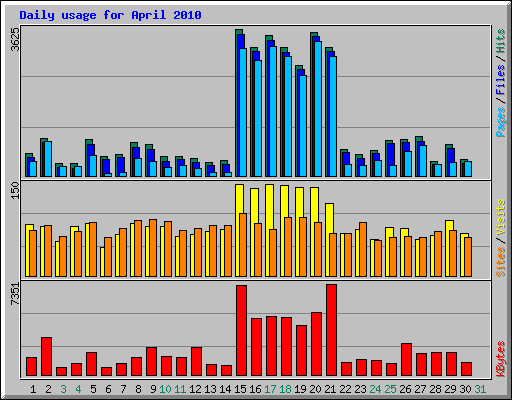
Task: Click day label 2 on the x-axis
Action: pyautogui.click(x=48, y=389)
